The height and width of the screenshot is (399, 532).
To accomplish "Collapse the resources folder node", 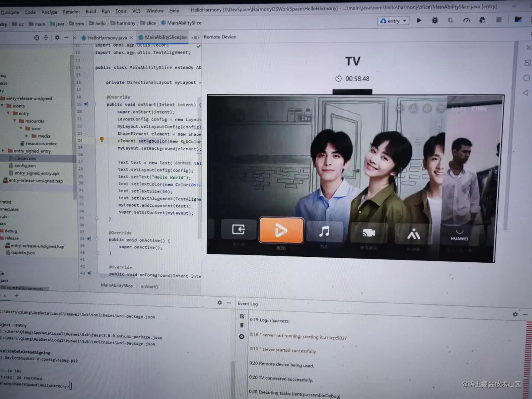I will (15, 121).
